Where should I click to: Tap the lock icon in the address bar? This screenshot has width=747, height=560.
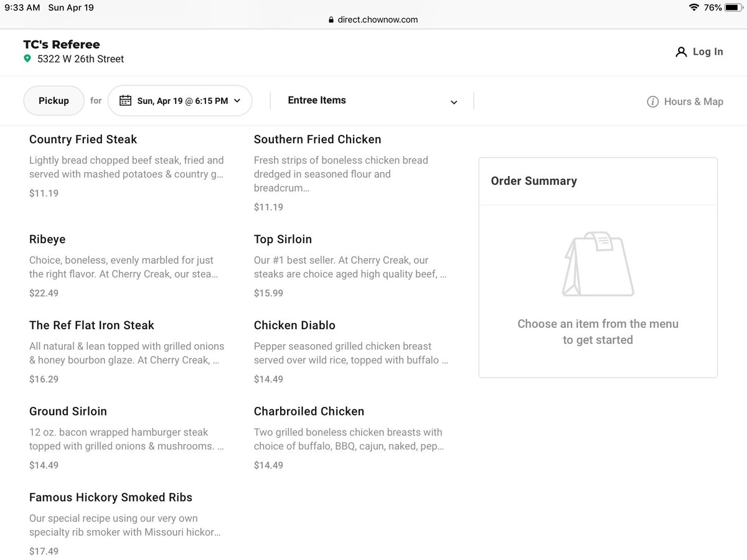pyautogui.click(x=332, y=20)
